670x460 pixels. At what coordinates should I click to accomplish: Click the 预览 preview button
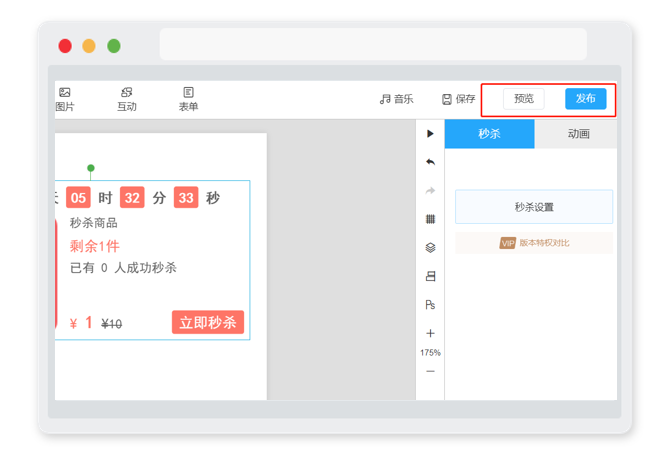(x=524, y=99)
